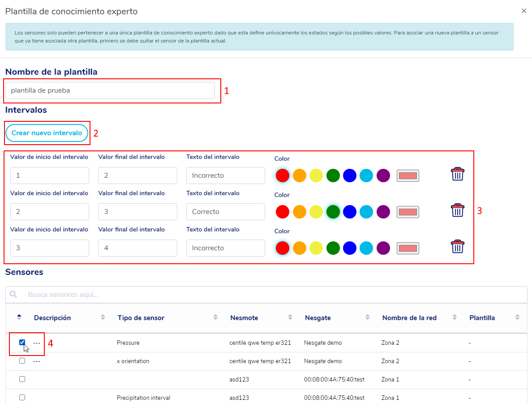The image size is (532, 403).
Task: Uncheck the Pressure sensor checkbox
Action: pyautogui.click(x=22, y=343)
